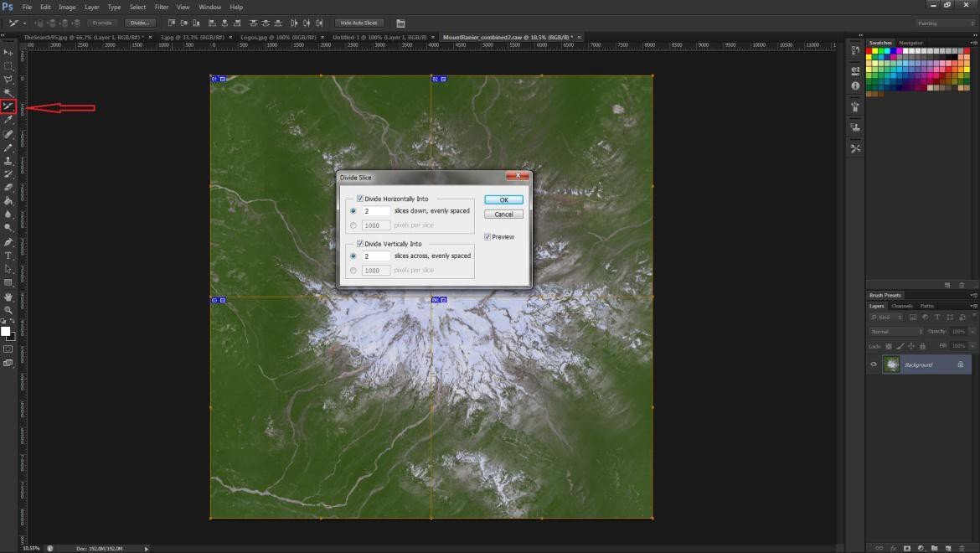Viewport: 980px width, 553px height.
Task: Switch to the Channels tab
Action: pyautogui.click(x=902, y=306)
